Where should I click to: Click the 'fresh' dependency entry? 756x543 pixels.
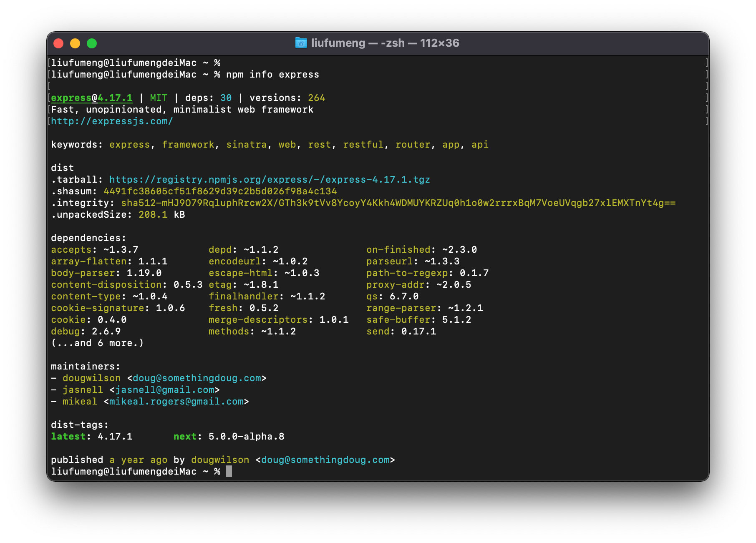[243, 308]
